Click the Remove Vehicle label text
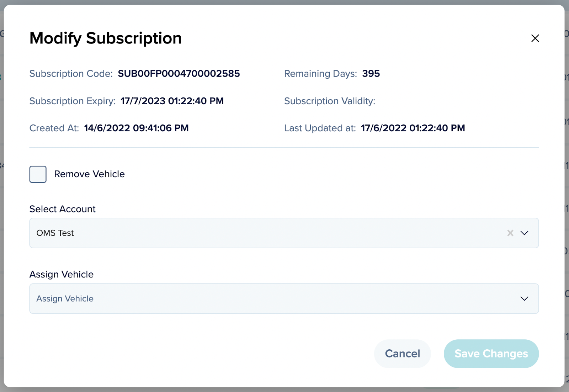 (89, 174)
